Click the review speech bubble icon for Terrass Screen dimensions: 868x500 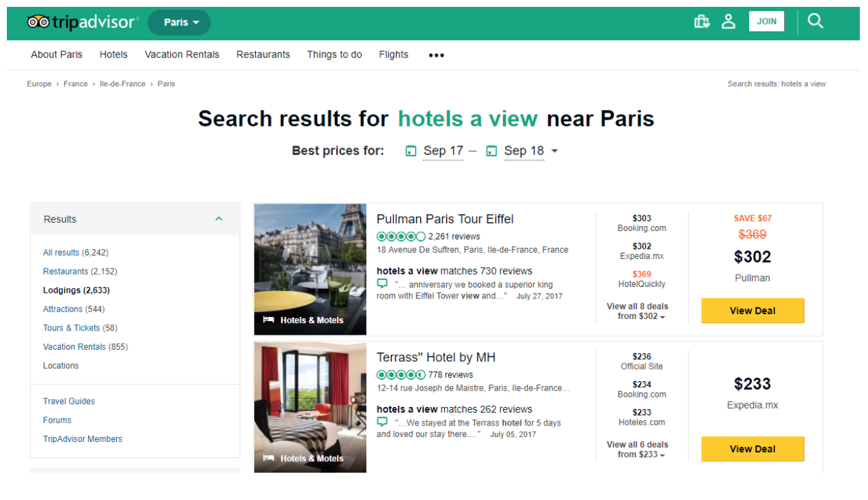(x=382, y=421)
